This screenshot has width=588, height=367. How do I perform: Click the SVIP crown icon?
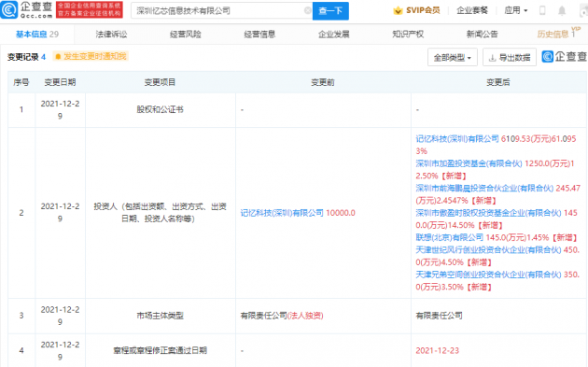click(x=398, y=10)
